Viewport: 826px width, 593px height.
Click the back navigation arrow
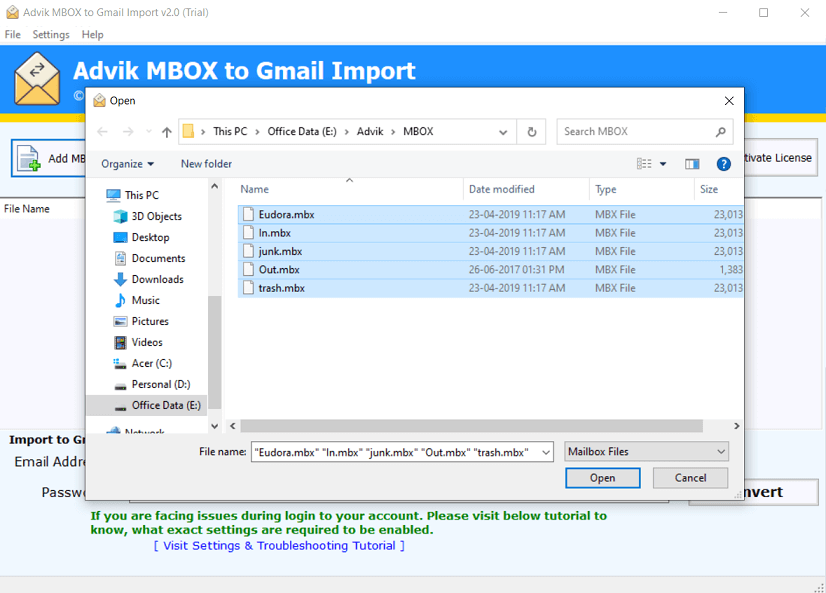(103, 131)
